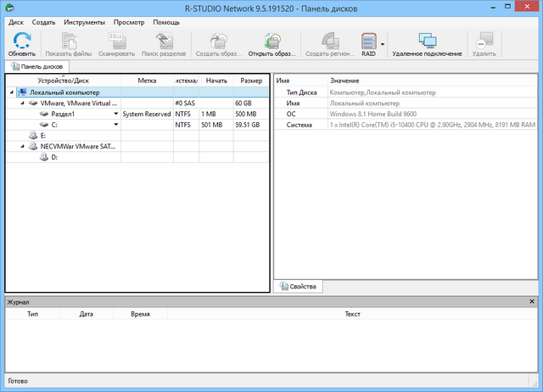Viewport: 543px width, 392px height.
Task: Click the Открыть образ toolbar icon
Action: (271, 40)
